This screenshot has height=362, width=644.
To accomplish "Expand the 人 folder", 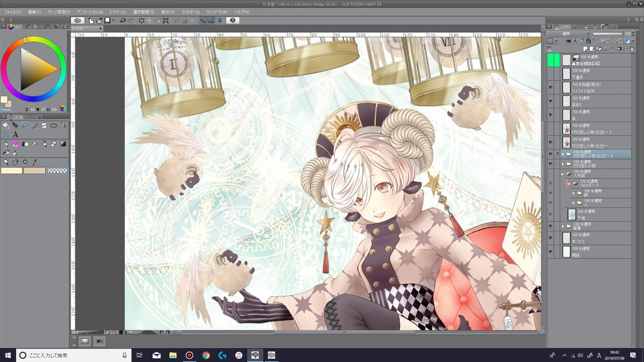I will (x=574, y=202).
